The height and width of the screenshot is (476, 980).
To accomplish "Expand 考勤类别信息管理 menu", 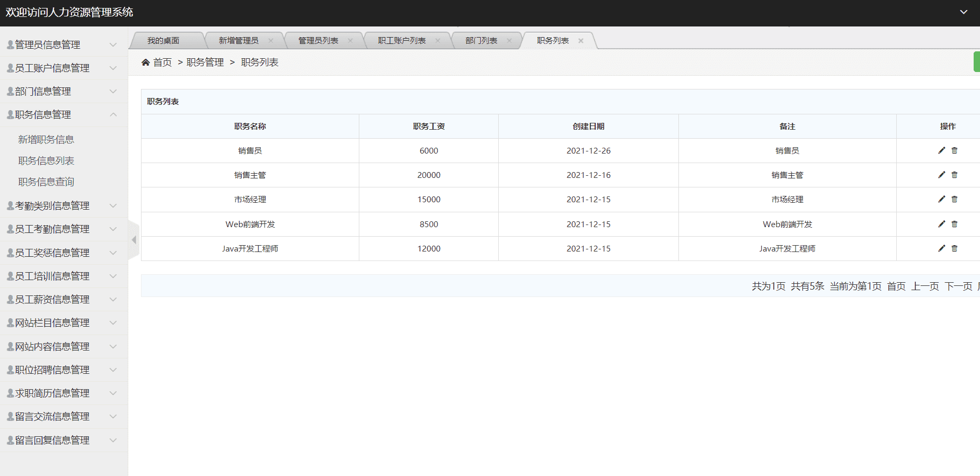I will tap(64, 205).
